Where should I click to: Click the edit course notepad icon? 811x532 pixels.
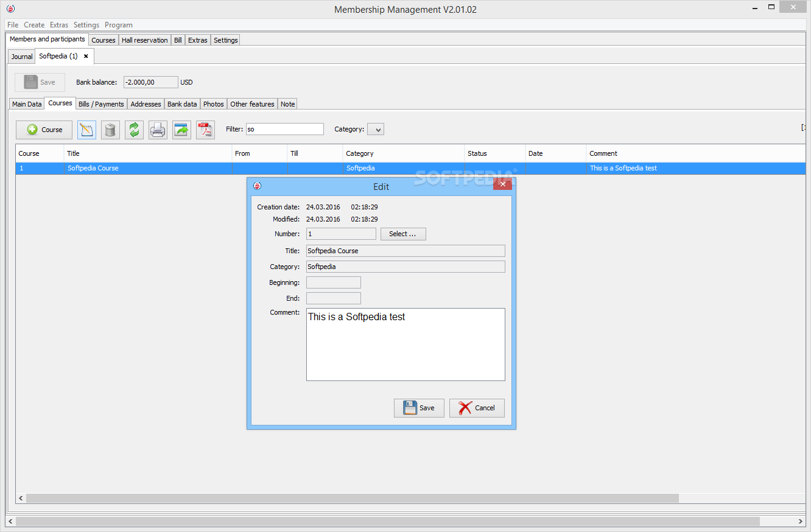click(86, 130)
